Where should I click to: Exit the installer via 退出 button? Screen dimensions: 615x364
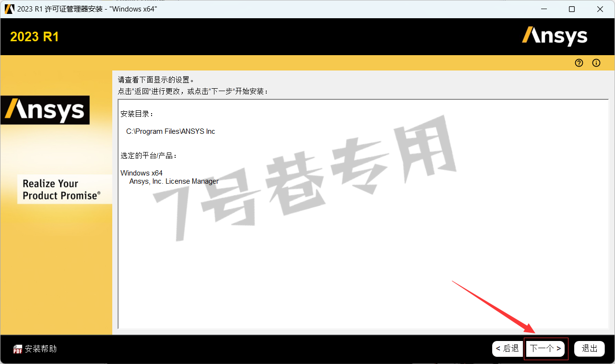click(x=590, y=349)
